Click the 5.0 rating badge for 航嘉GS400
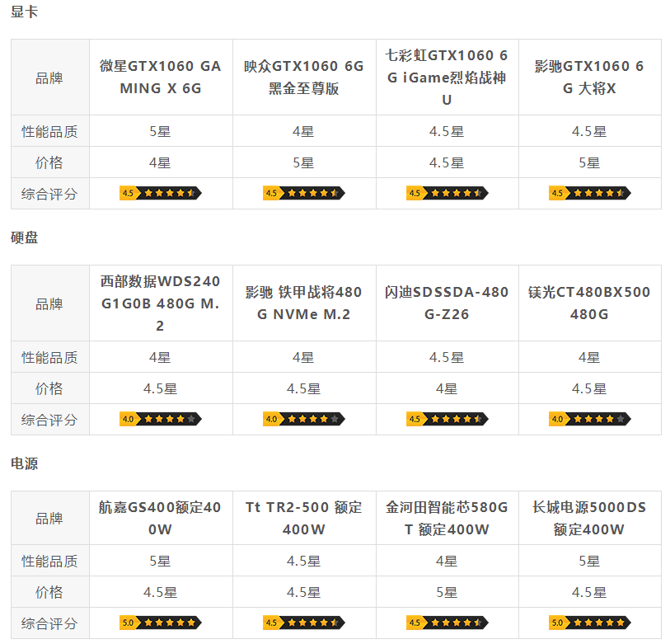 160,623
